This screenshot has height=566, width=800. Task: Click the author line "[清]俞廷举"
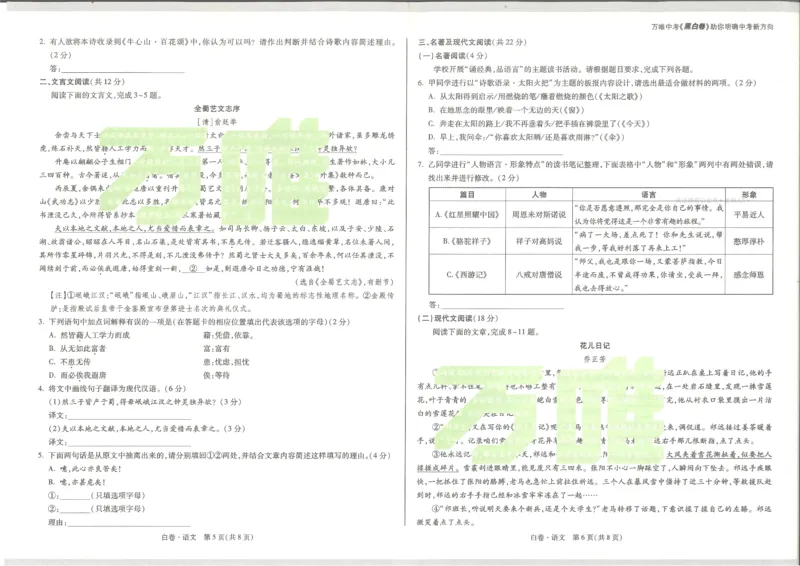(x=217, y=122)
